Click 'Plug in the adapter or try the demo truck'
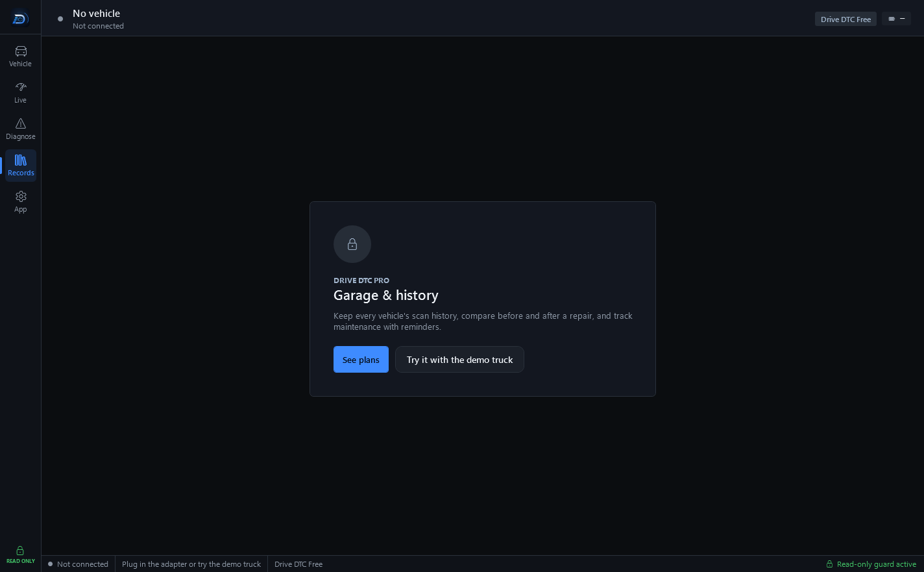The image size is (924, 572). pos(191,564)
